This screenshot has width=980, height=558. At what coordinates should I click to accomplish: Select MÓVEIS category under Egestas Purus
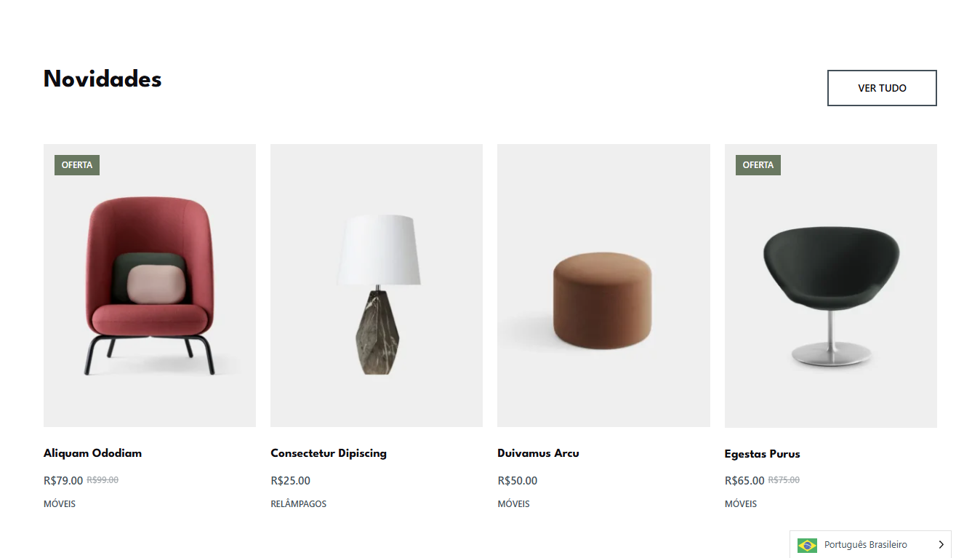[741, 503]
